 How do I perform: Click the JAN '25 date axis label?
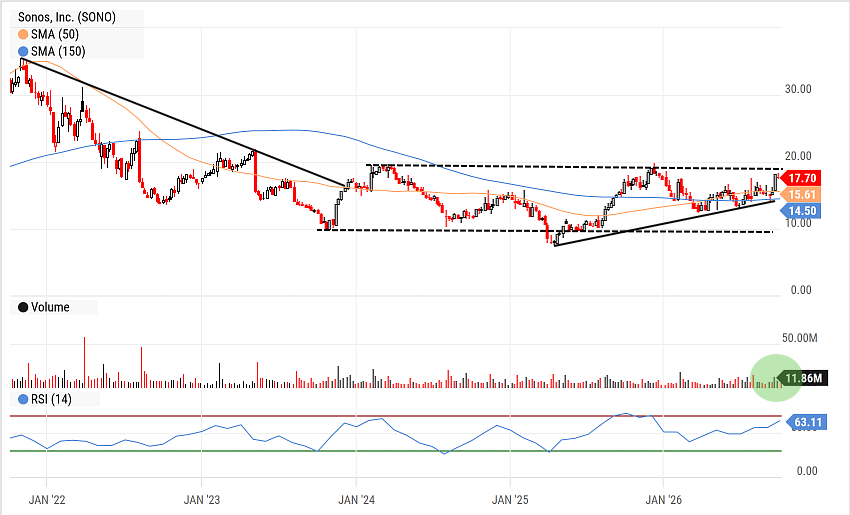pyautogui.click(x=510, y=500)
